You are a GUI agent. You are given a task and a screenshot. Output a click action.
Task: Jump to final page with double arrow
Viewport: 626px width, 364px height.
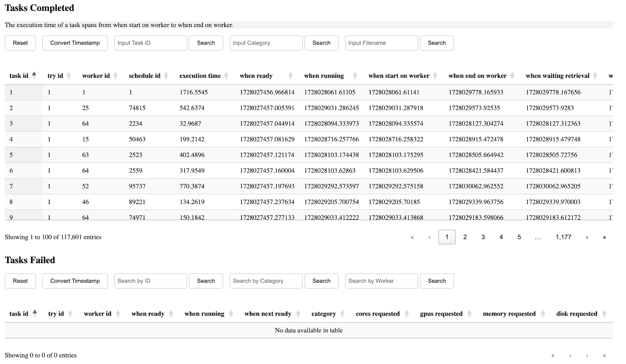point(604,237)
